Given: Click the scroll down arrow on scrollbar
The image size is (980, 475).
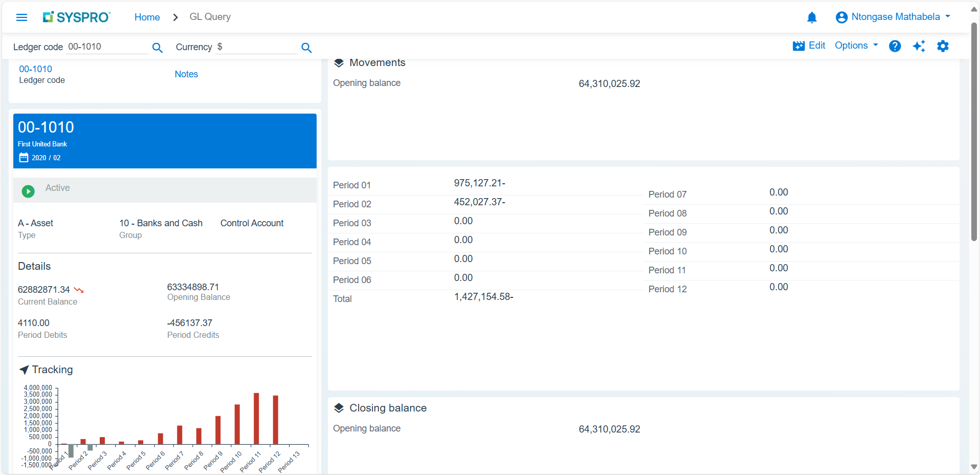Looking at the screenshot, I should coord(974,467).
